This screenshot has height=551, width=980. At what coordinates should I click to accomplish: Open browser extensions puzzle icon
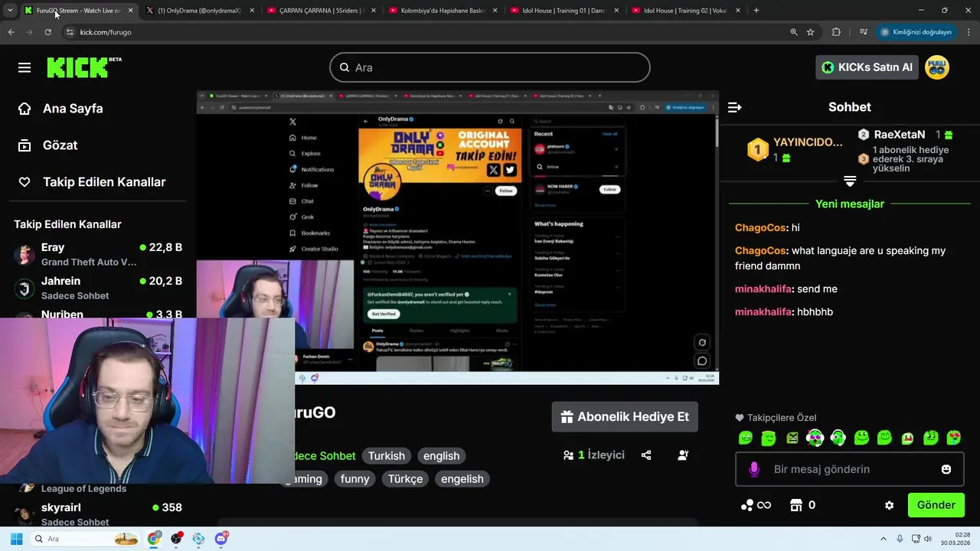click(x=836, y=32)
